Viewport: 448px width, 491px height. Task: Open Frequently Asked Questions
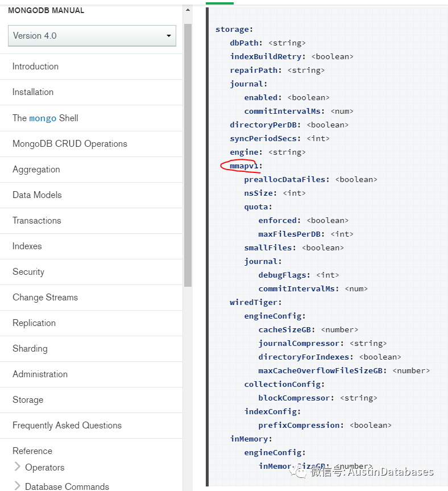[67, 425]
